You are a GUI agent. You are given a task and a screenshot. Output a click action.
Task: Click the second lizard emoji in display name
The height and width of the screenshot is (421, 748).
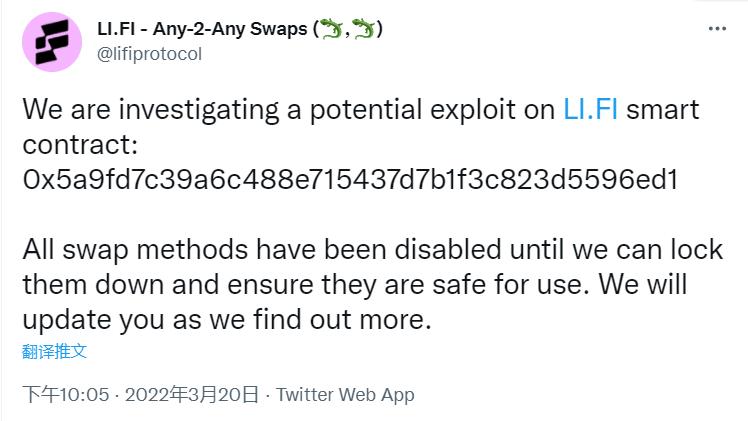[364, 29]
